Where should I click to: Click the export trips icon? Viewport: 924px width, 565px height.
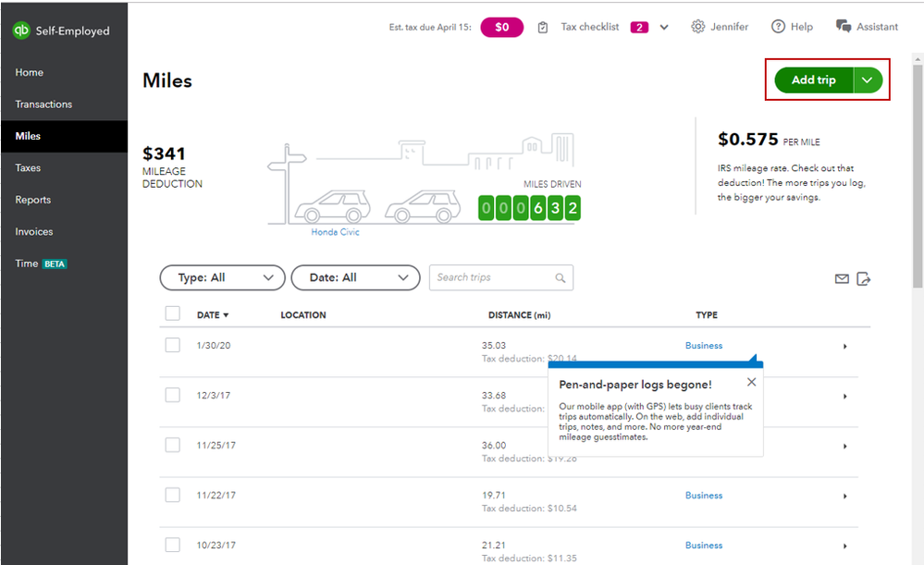[x=863, y=278]
